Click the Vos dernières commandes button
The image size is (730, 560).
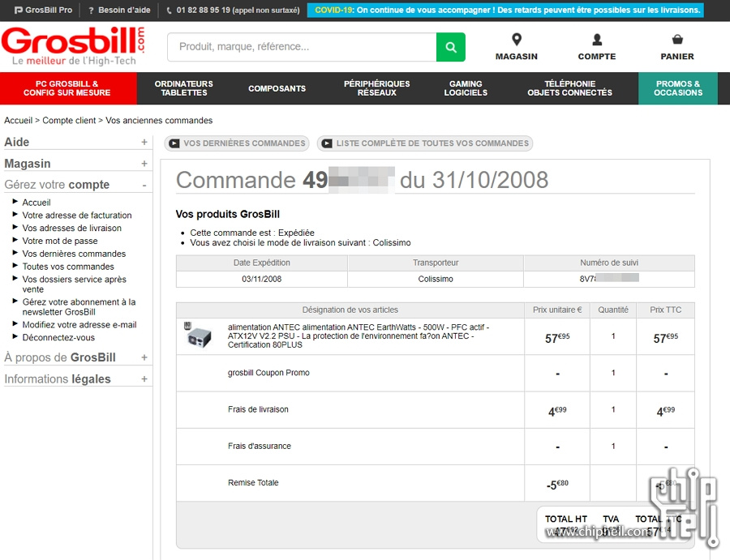click(237, 143)
